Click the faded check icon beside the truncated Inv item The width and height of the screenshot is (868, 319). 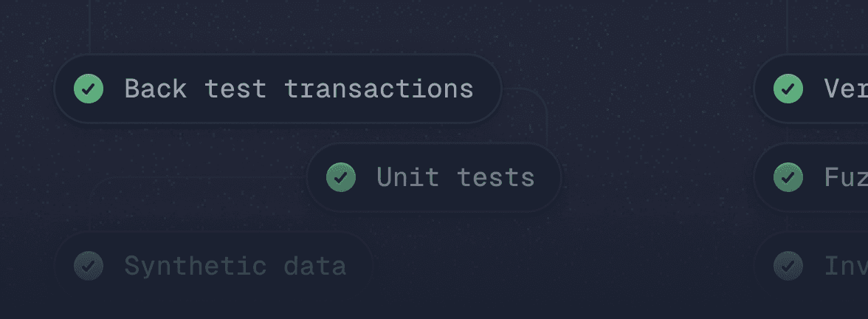[x=788, y=266]
